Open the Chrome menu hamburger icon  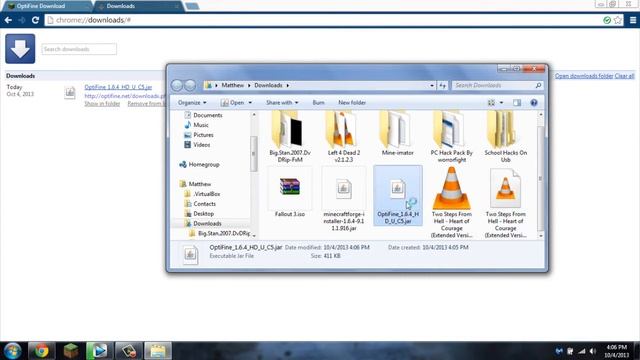633,20
